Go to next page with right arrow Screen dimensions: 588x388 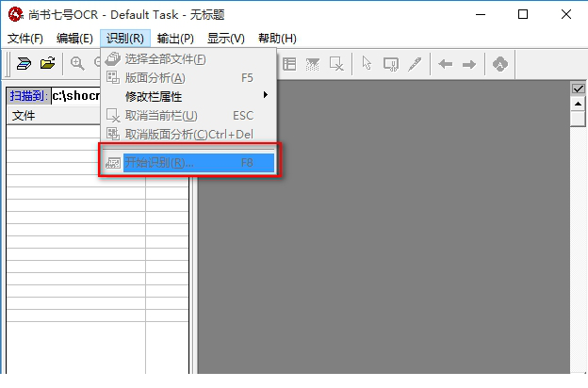(x=469, y=64)
